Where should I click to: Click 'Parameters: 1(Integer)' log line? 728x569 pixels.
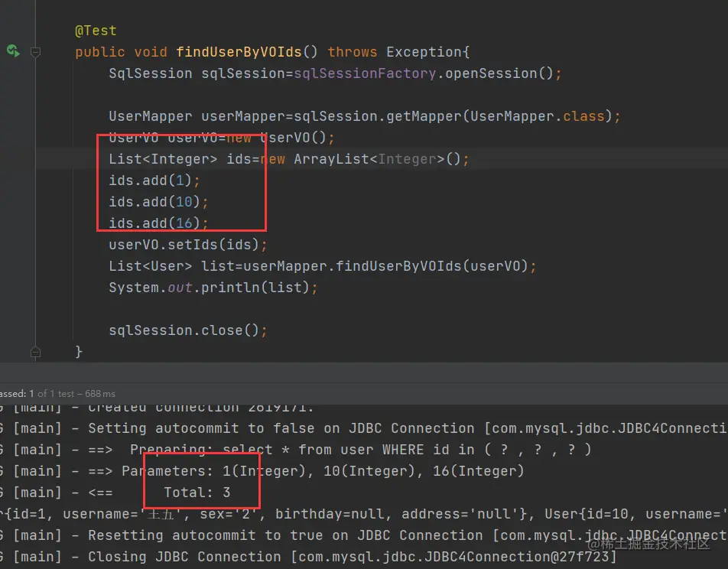pyautogui.click(x=262, y=471)
